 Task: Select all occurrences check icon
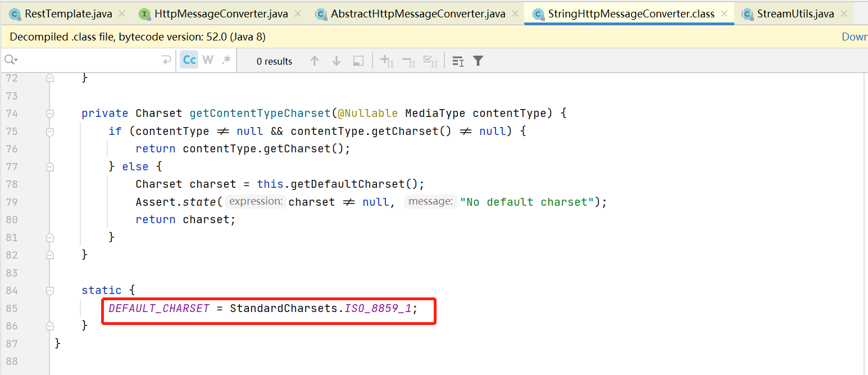tap(430, 61)
